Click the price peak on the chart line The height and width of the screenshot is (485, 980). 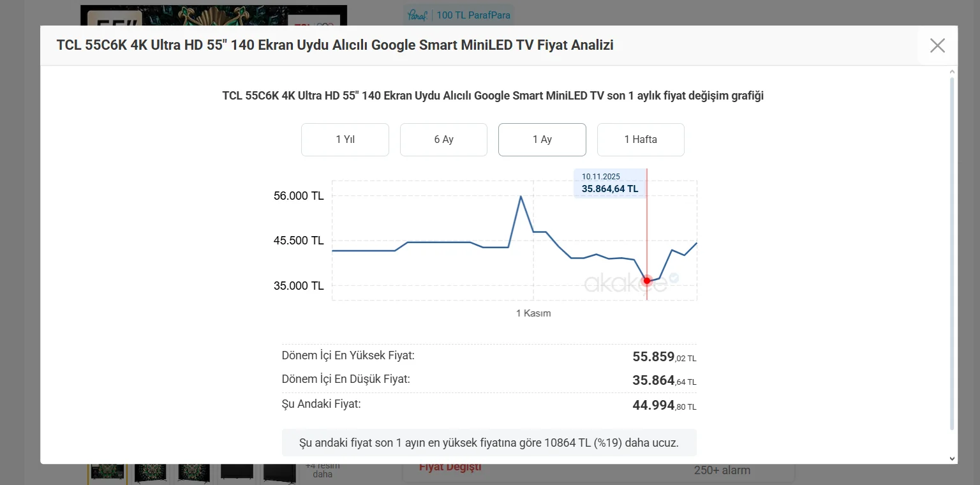click(x=521, y=197)
